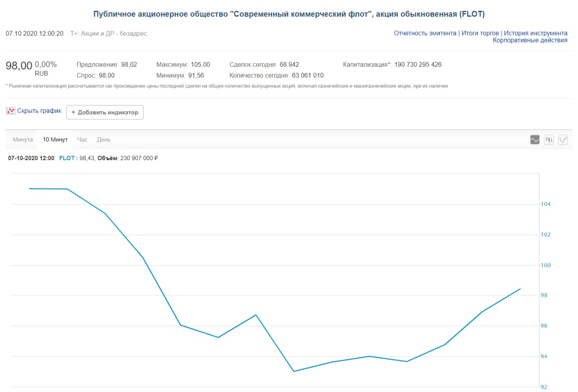Image resolution: width=578 pixels, height=392 pixels.
Task: Click the Максимум value 105,00
Action: [x=200, y=65]
